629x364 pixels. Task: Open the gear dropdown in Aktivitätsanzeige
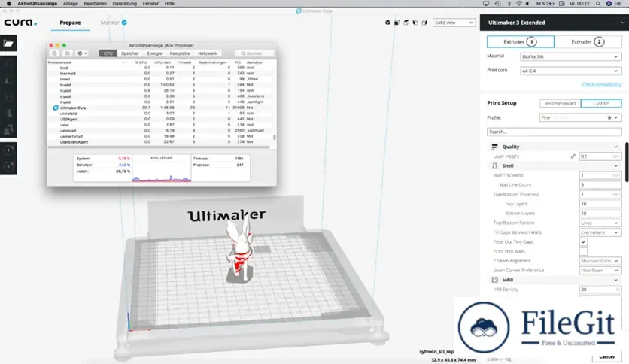pyautogui.click(x=81, y=53)
